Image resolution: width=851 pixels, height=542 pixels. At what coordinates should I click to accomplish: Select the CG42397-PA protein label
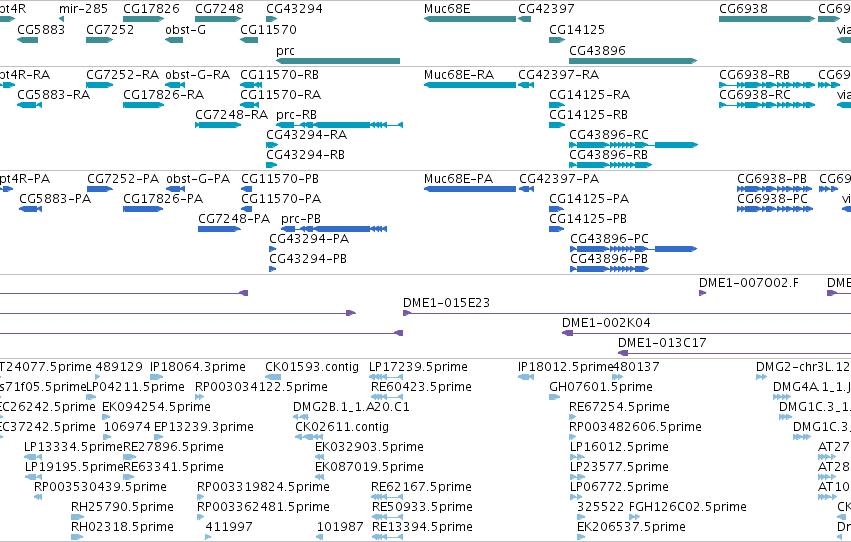(x=559, y=178)
